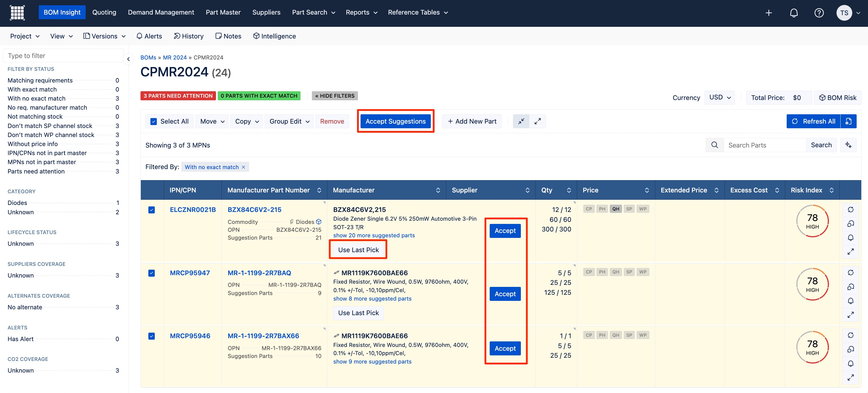Use Last Pick for MRCP95947 row
This screenshot has width=868, height=393.
[358, 313]
